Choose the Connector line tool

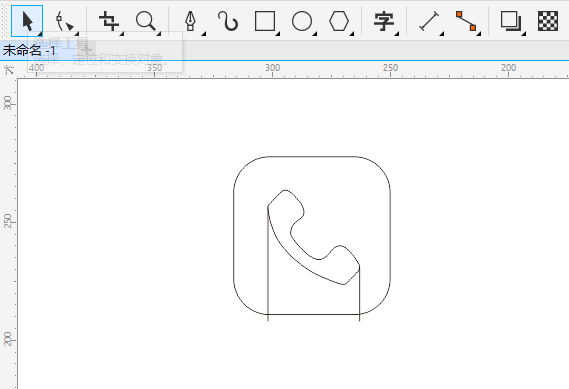tap(466, 21)
